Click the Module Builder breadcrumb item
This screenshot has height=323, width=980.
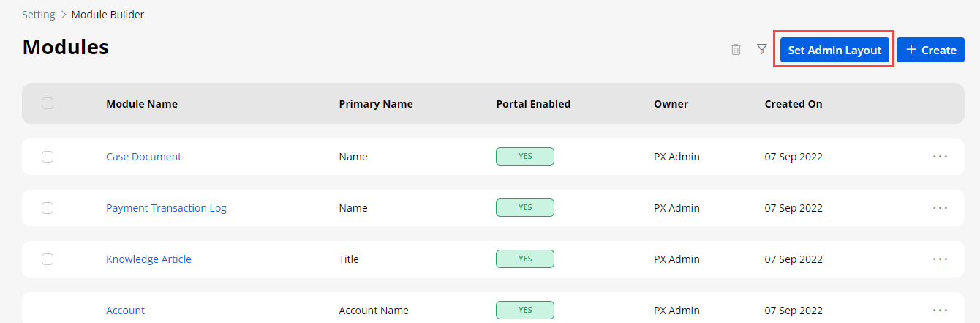pos(108,15)
